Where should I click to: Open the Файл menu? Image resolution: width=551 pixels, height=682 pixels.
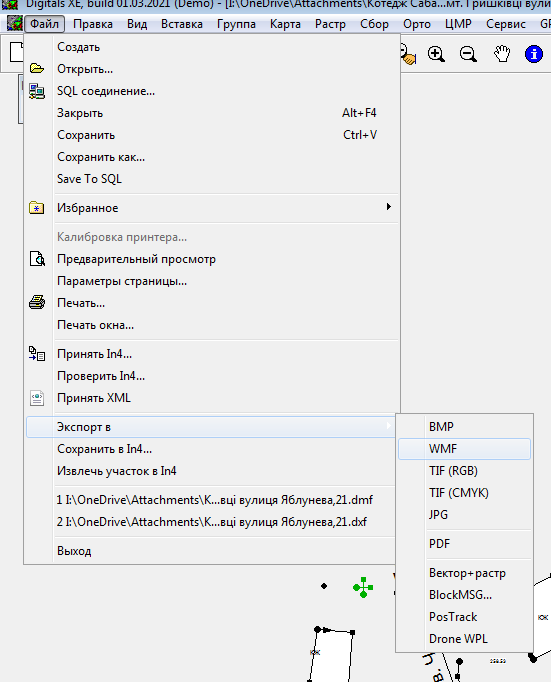click(44, 23)
